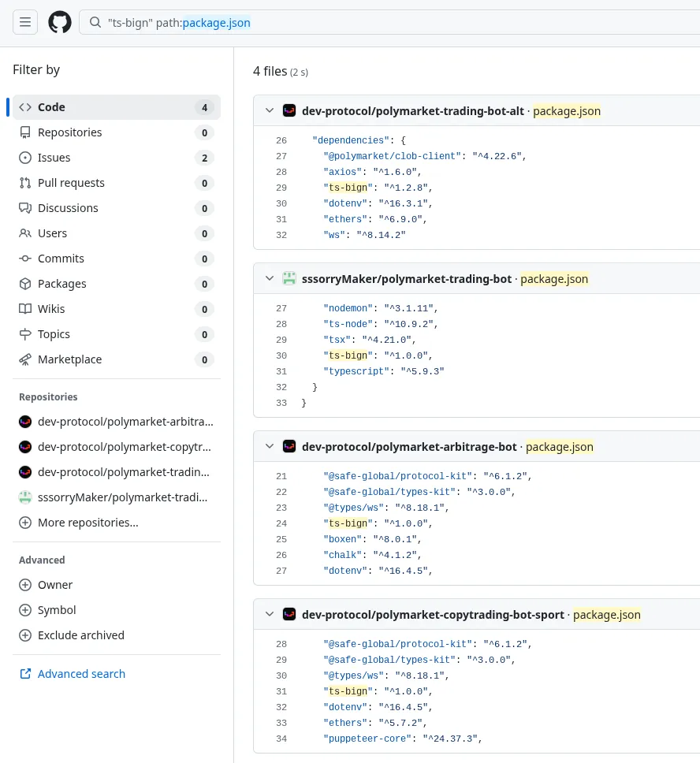Click the Wikis filter icon
The width and height of the screenshot is (700, 763).
(x=24, y=309)
